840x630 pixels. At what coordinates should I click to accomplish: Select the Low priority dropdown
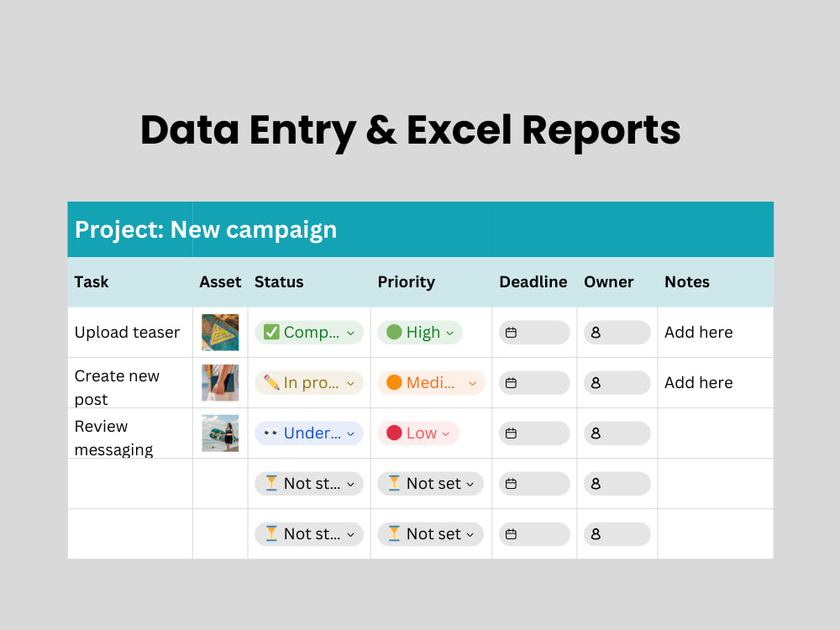pyautogui.click(x=418, y=433)
